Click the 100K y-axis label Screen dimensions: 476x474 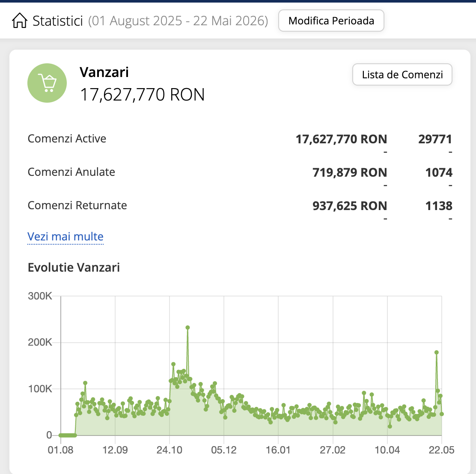[40, 389]
